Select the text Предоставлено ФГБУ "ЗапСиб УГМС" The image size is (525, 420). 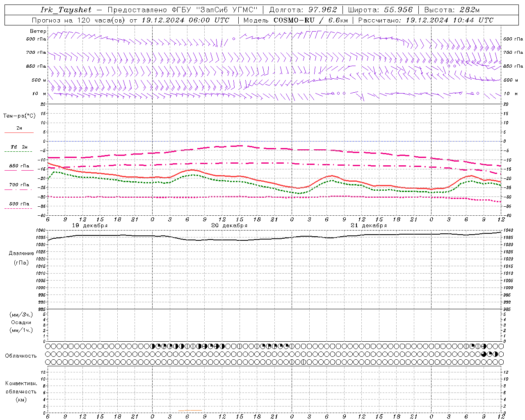[183, 10]
